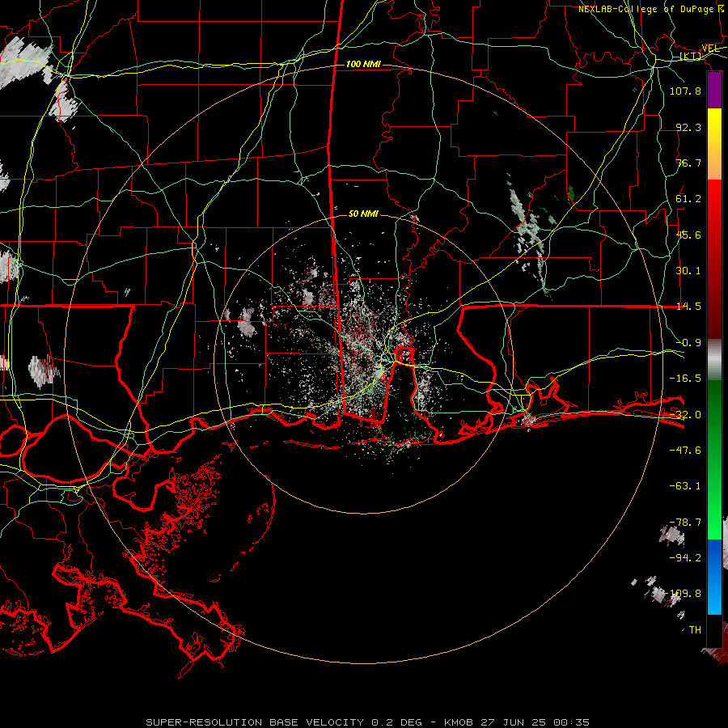Click the 100 NMI range ring label
The height and width of the screenshot is (728, 728).
(x=363, y=64)
